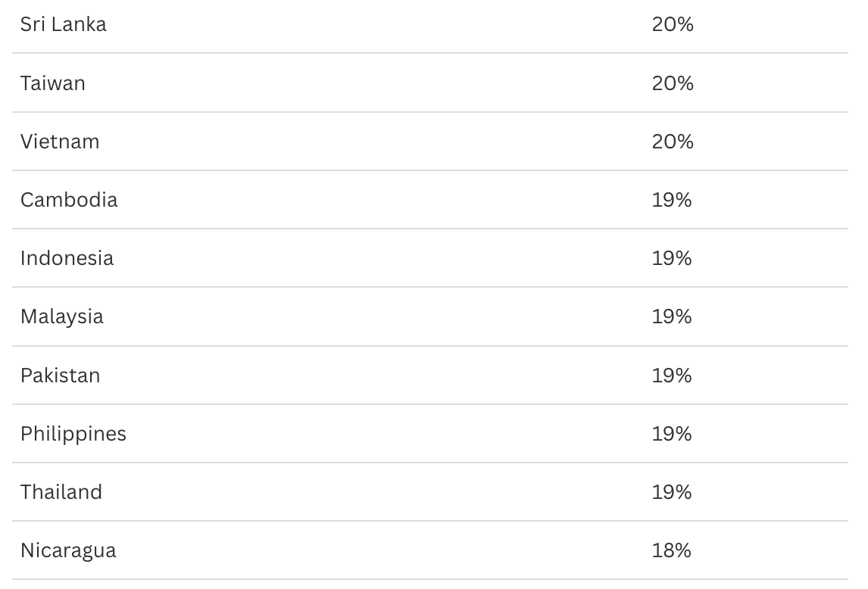Click the 19% value for Indonesia

pos(672,258)
